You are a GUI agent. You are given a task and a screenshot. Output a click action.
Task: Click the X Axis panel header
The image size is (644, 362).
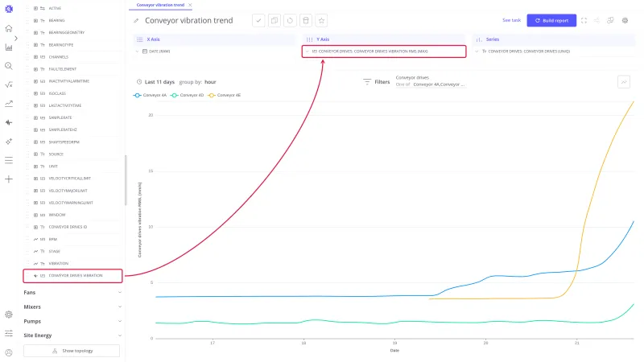214,39
